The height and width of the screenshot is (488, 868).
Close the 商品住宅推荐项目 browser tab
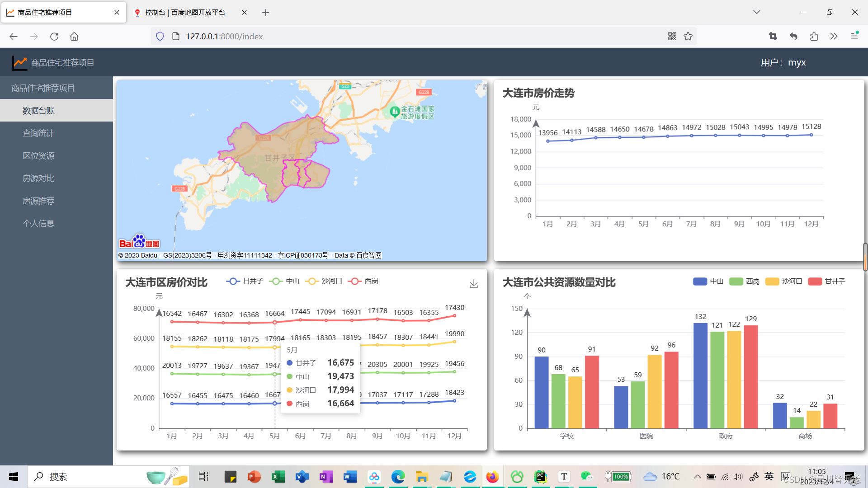pyautogui.click(x=117, y=13)
